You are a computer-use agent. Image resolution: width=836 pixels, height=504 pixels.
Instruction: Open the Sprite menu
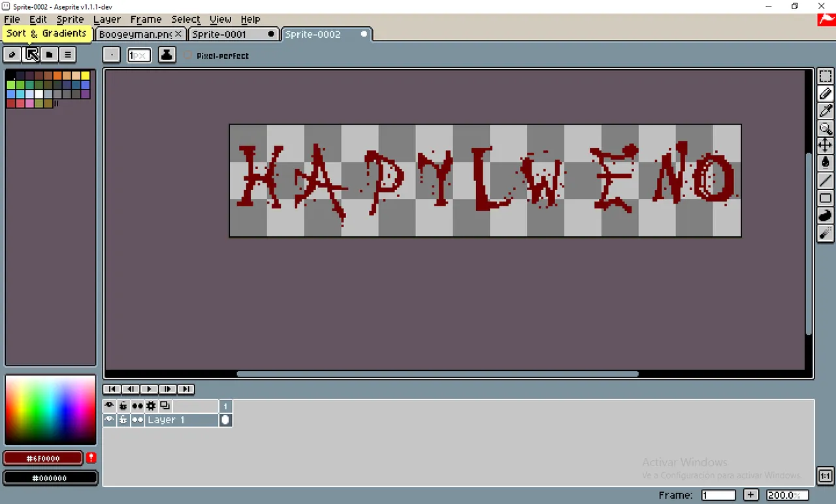(70, 20)
